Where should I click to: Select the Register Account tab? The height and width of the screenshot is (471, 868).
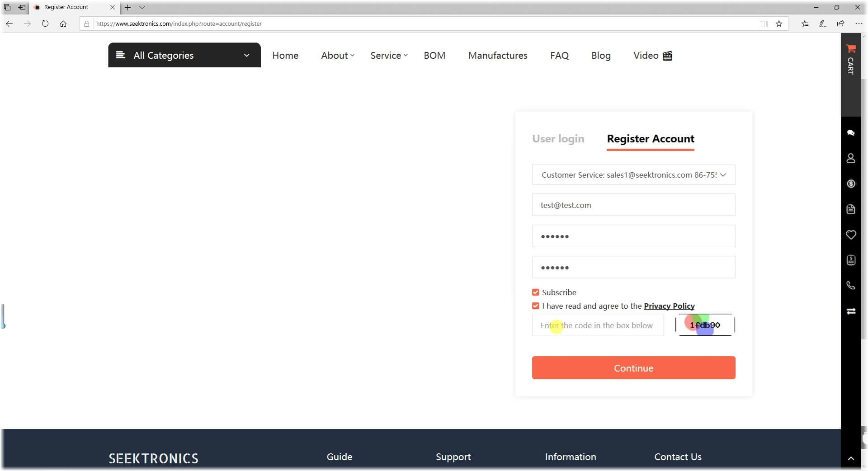pyautogui.click(x=651, y=139)
